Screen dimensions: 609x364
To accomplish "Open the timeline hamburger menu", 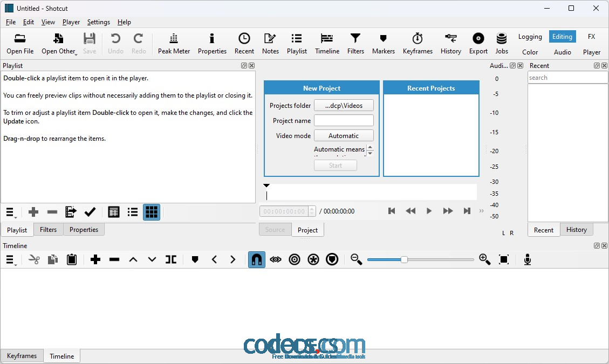I will coord(10,259).
